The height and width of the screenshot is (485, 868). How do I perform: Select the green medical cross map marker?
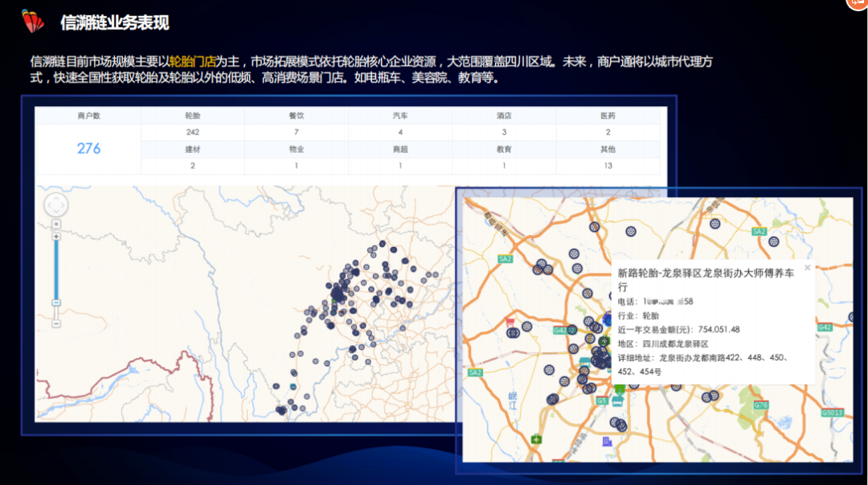click(x=536, y=438)
